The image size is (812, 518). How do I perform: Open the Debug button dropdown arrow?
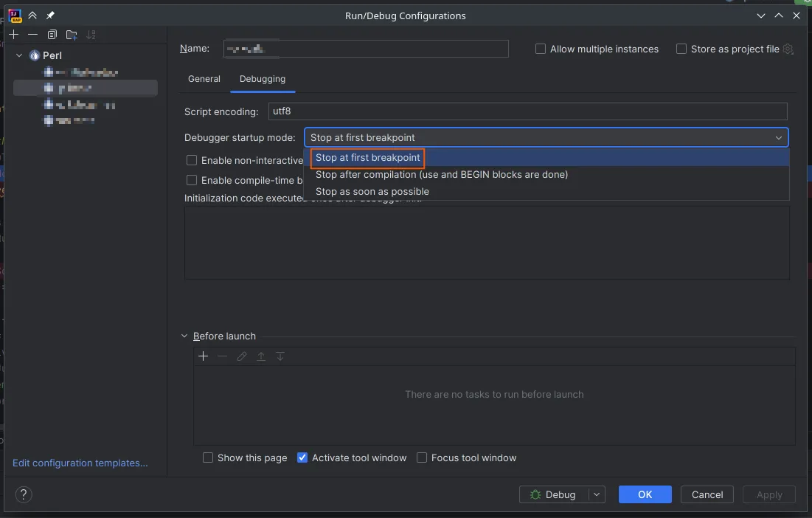pos(597,494)
